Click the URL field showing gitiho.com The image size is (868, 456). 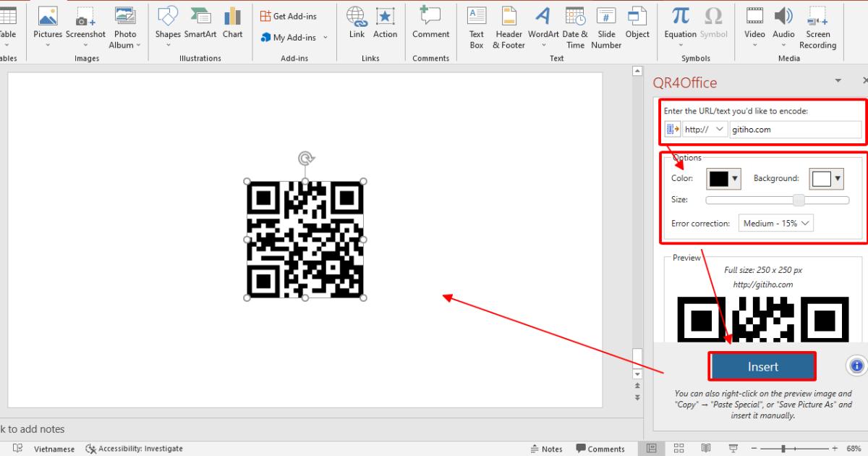click(x=794, y=130)
